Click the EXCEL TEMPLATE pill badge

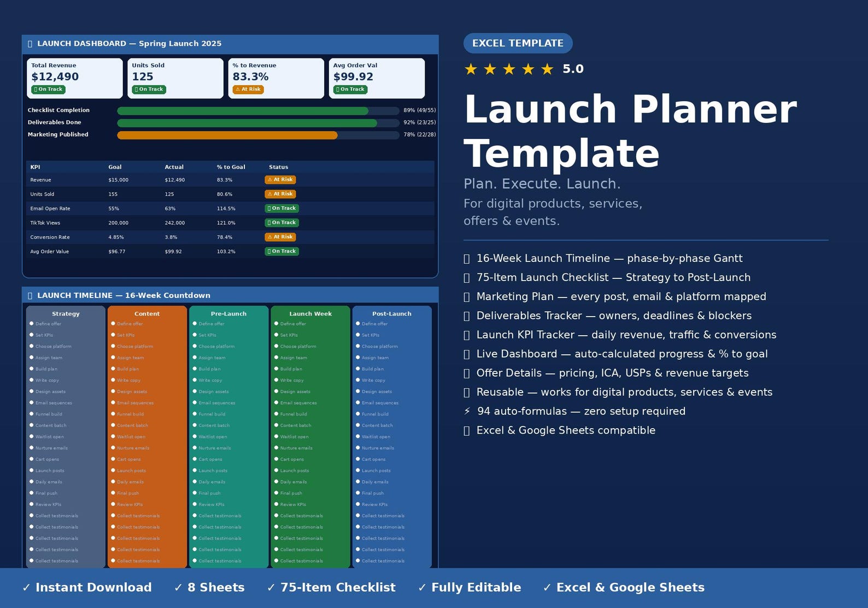[x=518, y=43]
